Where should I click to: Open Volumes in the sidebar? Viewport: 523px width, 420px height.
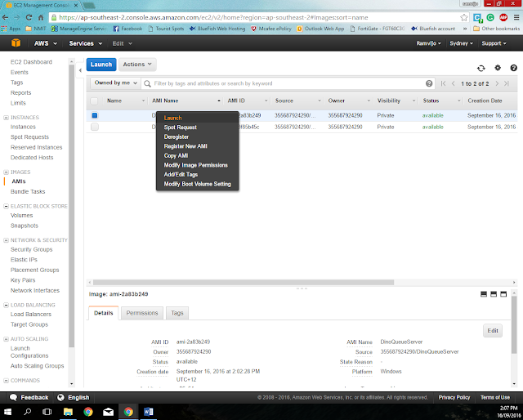click(x=22, y=215)
